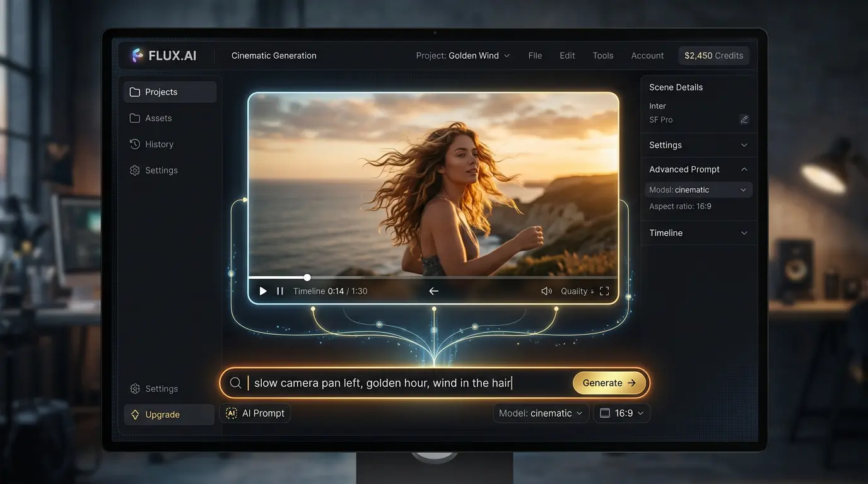Viewport: 868px width, 484px height.
Task: Collapse the Advanced Prompt section
Action: click(x=698, y=169)
